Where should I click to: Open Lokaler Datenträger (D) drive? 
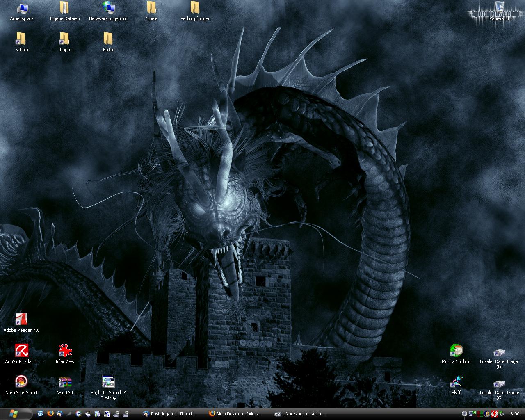(x=499, y=353)
